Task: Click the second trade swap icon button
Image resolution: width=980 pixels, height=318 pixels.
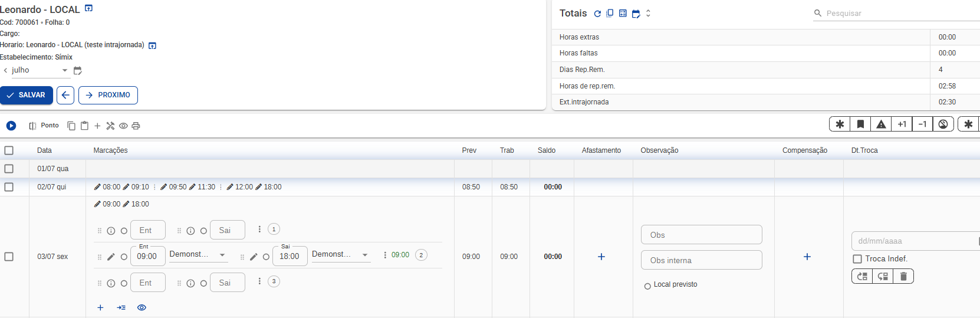Action: tap(883, 276)
